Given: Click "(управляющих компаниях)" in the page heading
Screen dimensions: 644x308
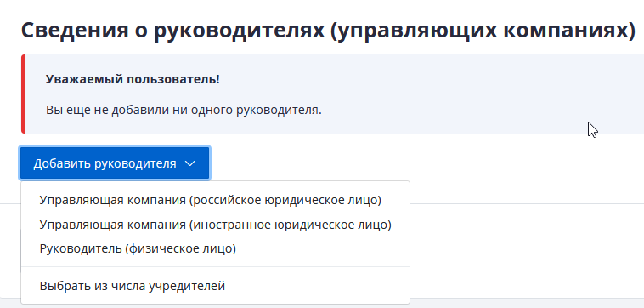Looking at the screenshot, I should tap(483, 31).
